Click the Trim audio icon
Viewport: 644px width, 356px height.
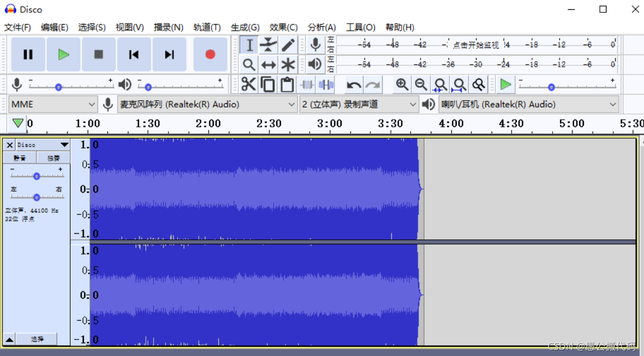pos(307,84)
